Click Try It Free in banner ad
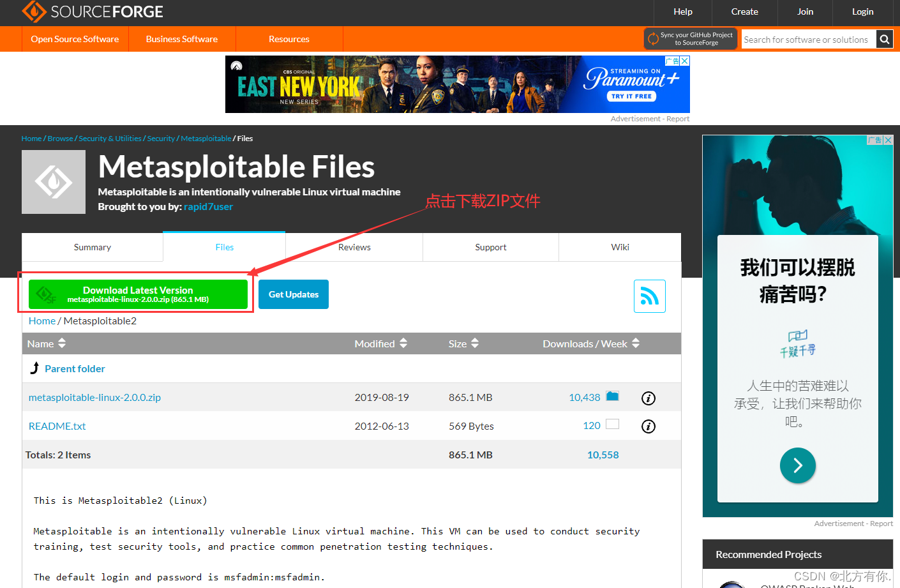The height and width of the screenshot is (588, 900). click(631, 96)
